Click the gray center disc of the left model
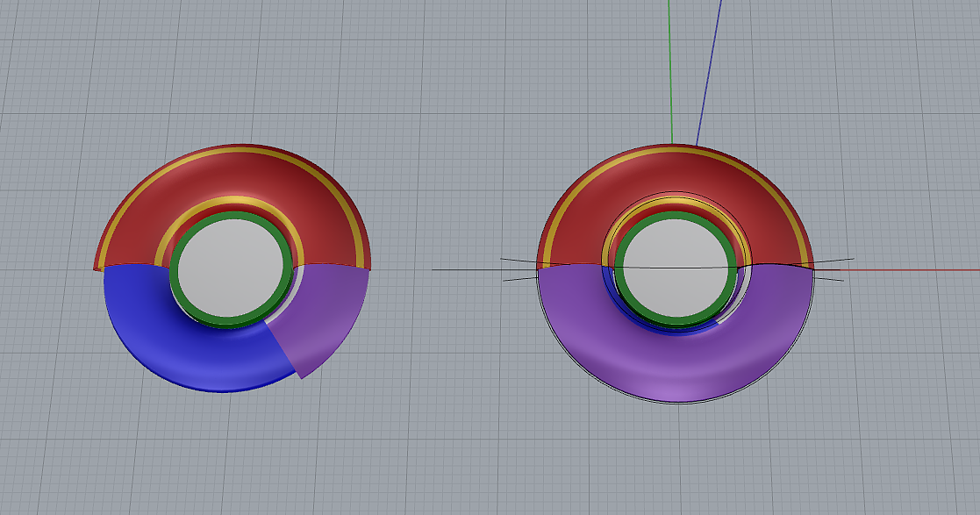The image size is (980, 515). point(231,268)
